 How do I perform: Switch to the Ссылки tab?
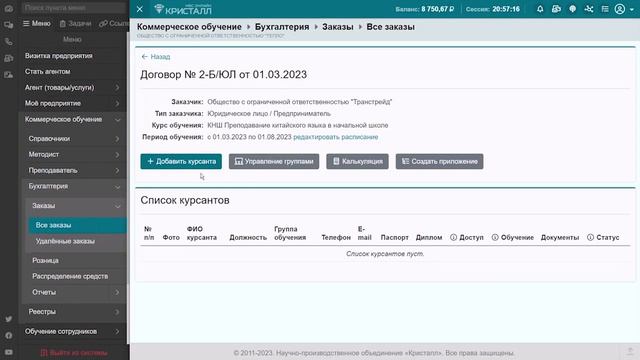113,24
